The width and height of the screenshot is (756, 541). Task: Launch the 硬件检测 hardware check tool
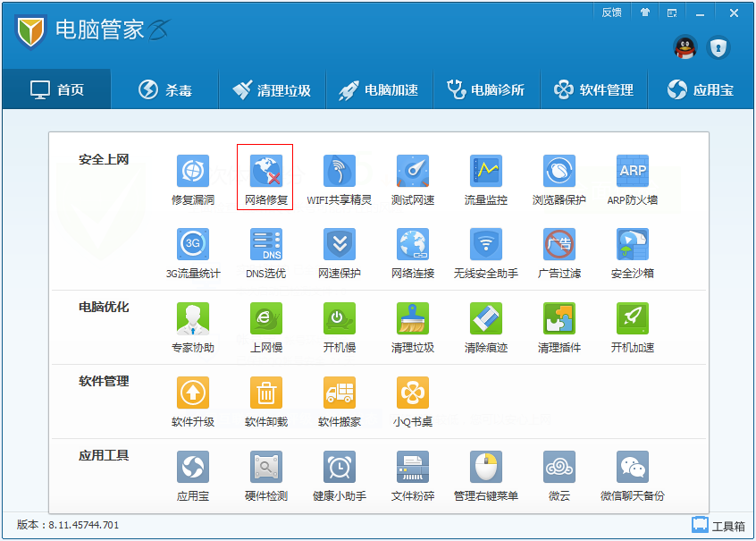(265, 468)
